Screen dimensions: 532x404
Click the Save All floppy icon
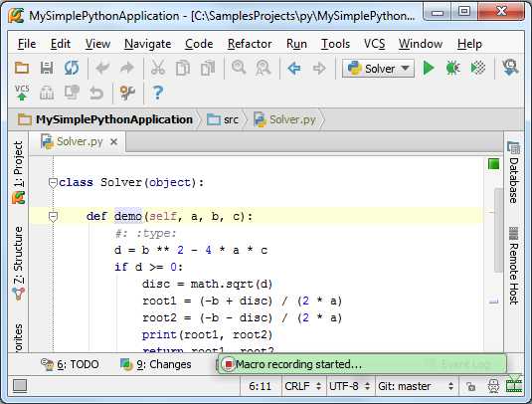(47, 68)
